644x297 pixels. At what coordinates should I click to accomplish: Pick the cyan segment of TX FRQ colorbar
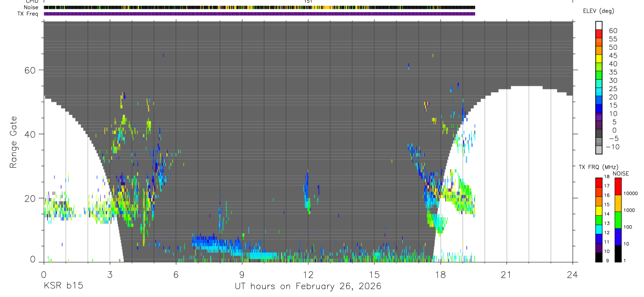tap(598, 229)
